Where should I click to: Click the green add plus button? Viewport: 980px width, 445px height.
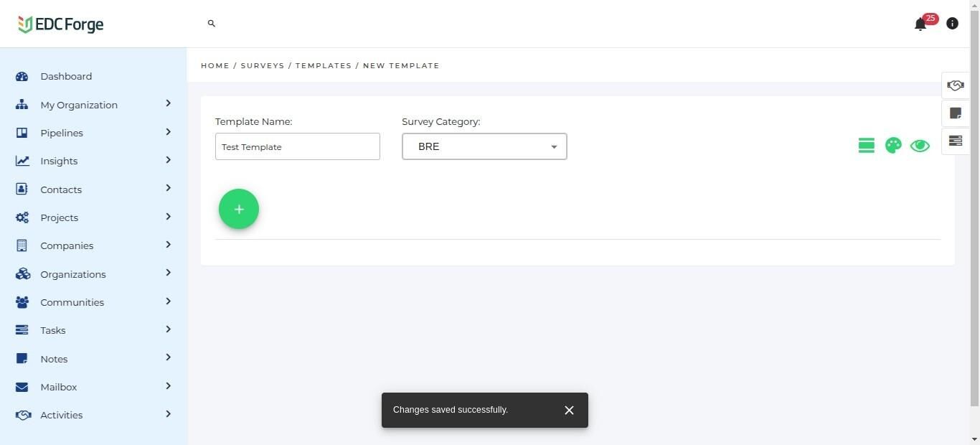pyautogui.click(x=239, y=209)
